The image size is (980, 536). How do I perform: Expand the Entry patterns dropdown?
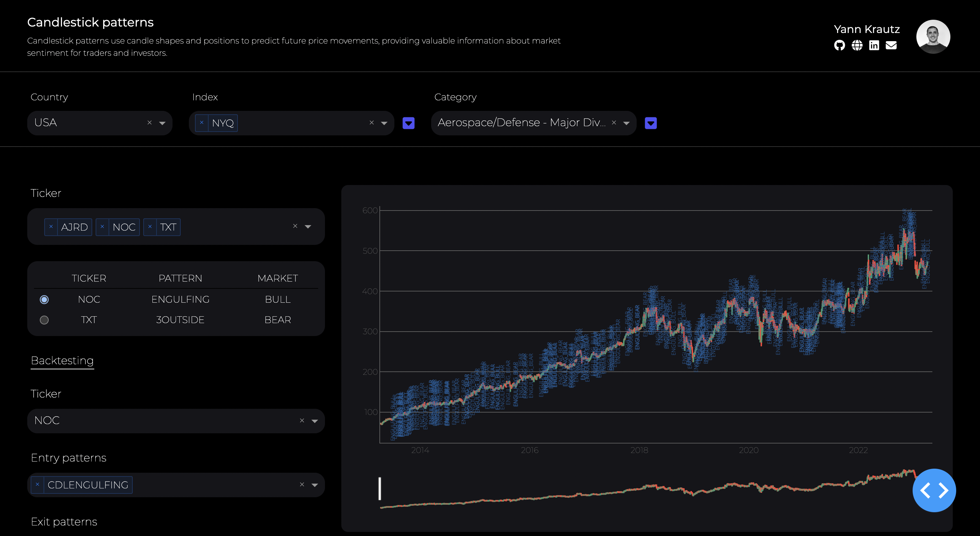(315, 485)
